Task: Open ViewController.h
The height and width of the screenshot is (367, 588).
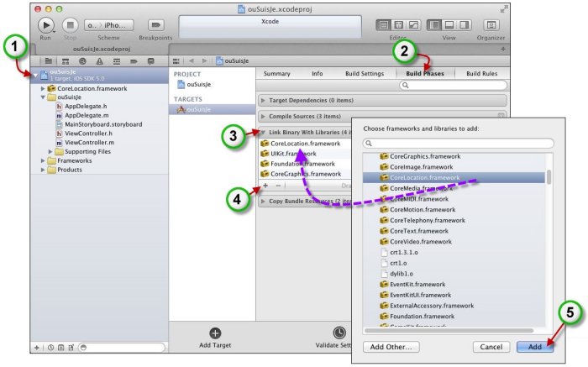Action: click(88, 133)
